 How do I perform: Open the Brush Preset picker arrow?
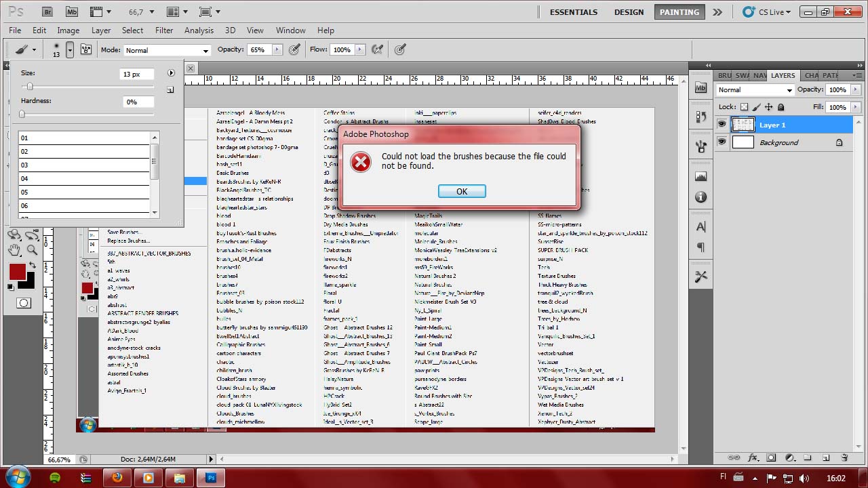70,50
